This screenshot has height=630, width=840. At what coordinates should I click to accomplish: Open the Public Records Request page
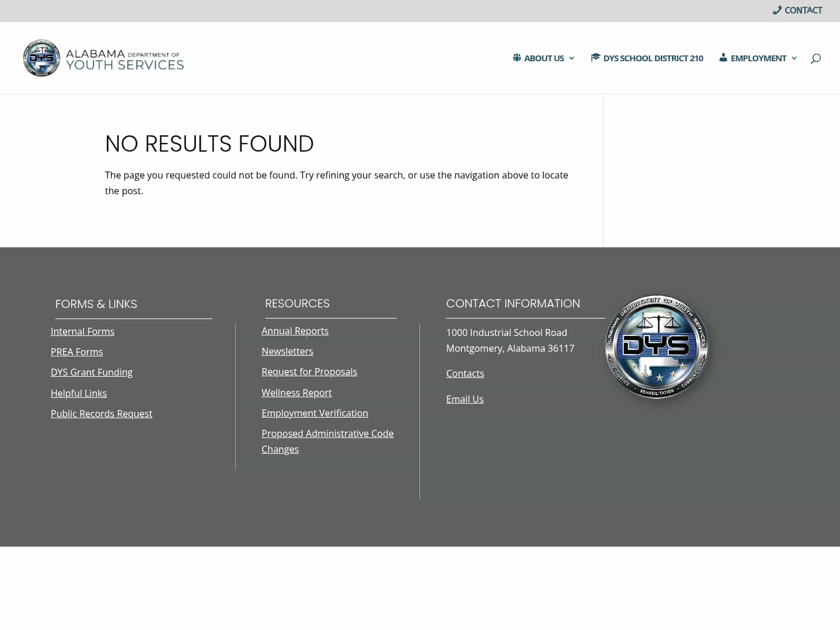click(101, 414)
